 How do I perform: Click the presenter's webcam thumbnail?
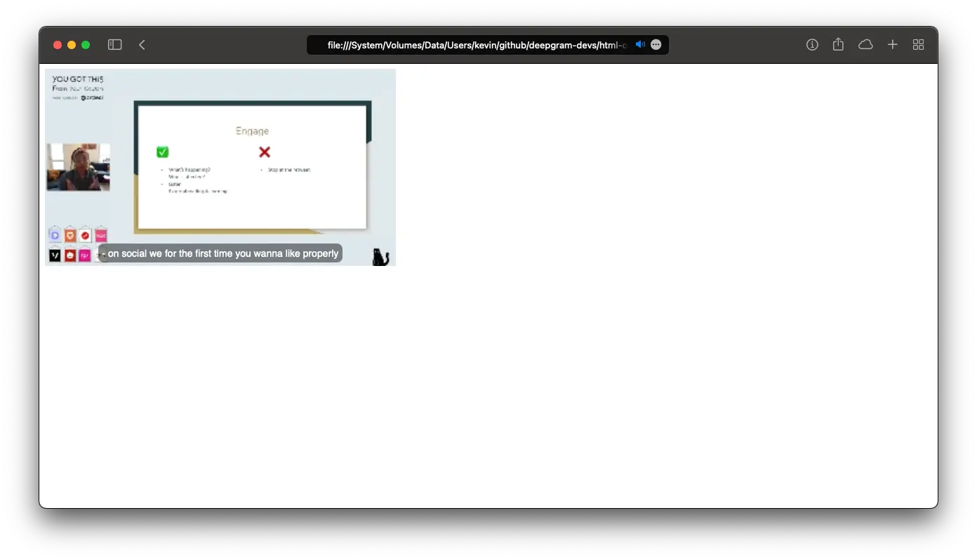[78, 167]
